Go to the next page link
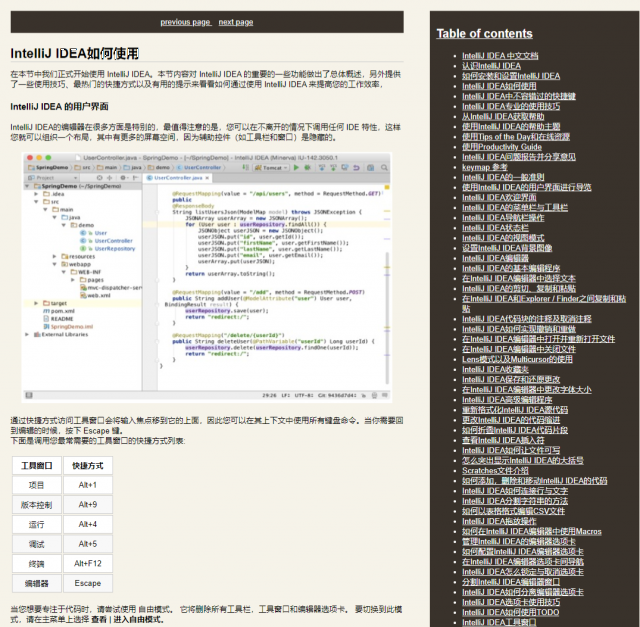640x627 pixels. click(236, 22)
